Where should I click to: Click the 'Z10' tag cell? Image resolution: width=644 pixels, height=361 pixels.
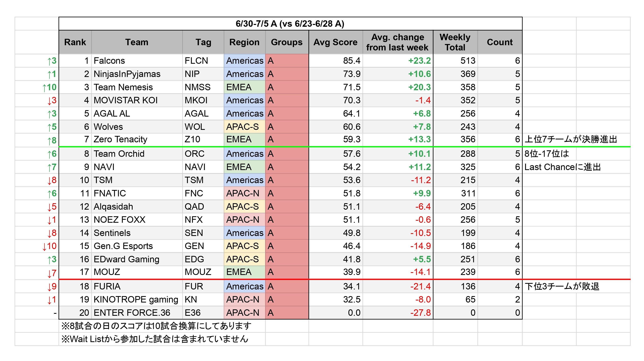pyautogui.click(x=203, y=139)
